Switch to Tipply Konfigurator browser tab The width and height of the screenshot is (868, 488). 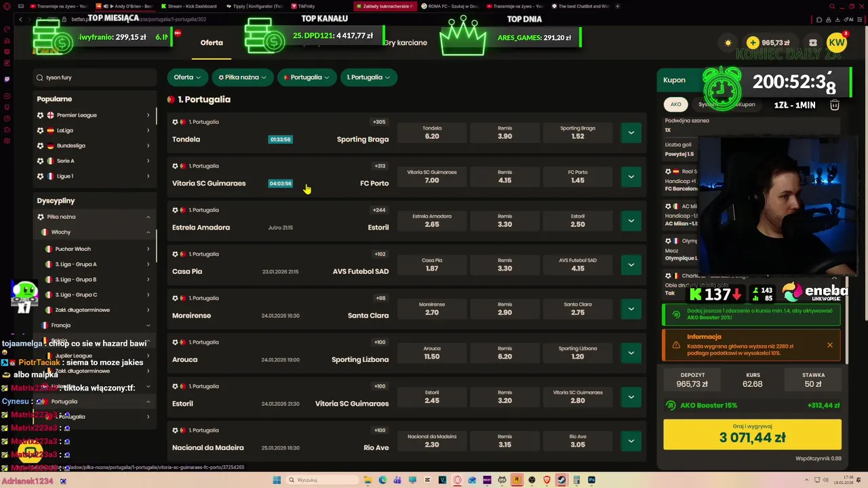[x=255, y=6]
